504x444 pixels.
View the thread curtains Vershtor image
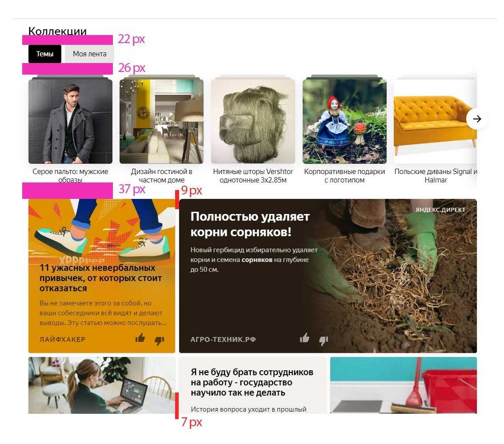(253, 121)
